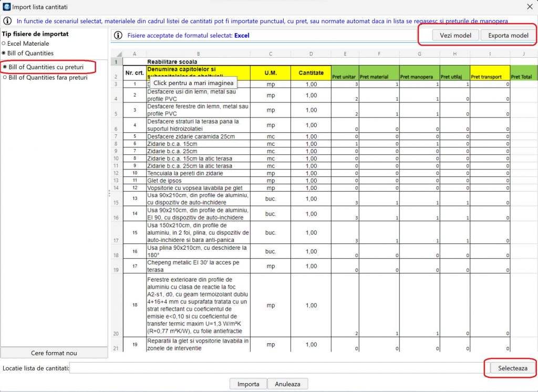Click the Glet de ipsos row text
The width and height of the screenshot is (538, 392).
pos(164,181)
